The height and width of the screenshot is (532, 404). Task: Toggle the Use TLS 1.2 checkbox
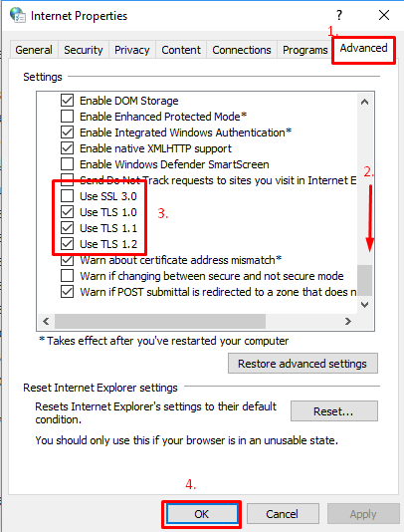[x=67, y=244]
